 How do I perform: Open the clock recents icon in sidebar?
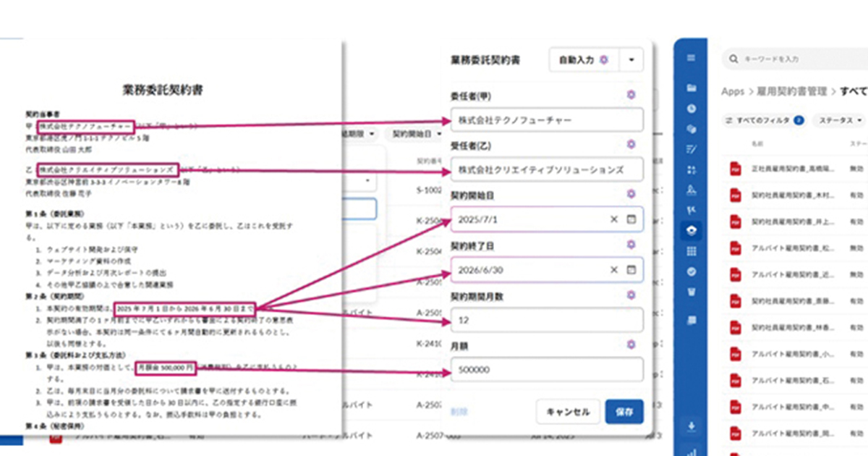[692, 109]
